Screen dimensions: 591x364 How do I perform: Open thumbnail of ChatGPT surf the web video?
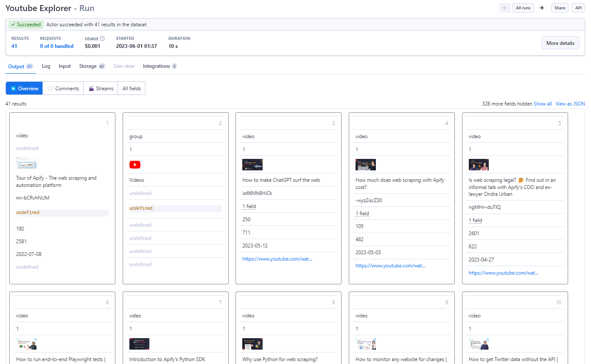click(252, 164)
